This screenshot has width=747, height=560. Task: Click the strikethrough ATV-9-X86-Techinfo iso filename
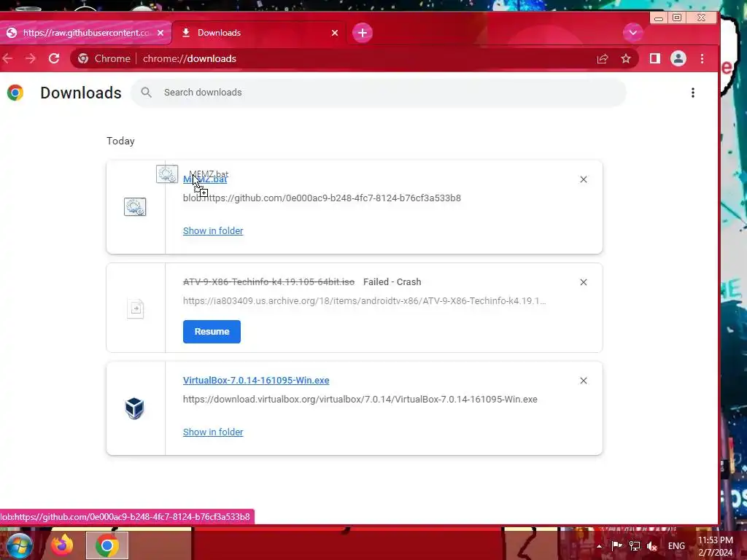(268, 282)
